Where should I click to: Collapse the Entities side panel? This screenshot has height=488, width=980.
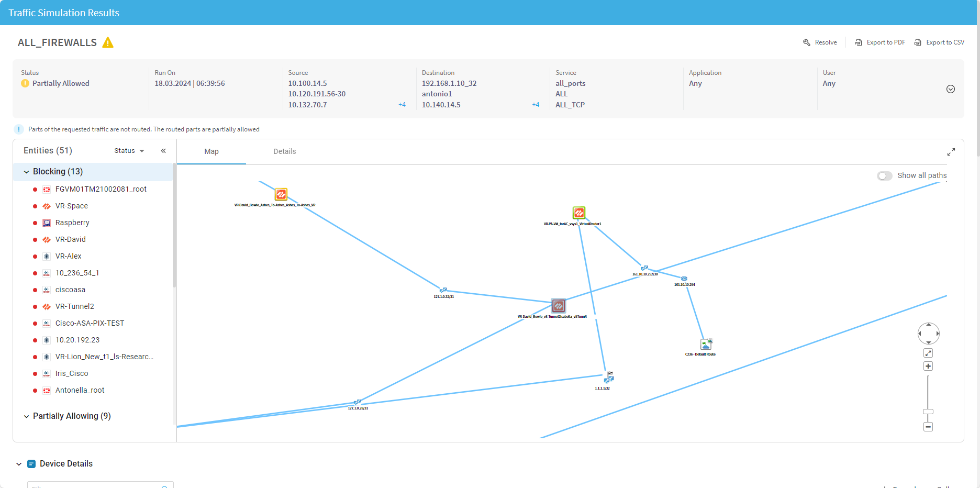(x=163, y=151)
